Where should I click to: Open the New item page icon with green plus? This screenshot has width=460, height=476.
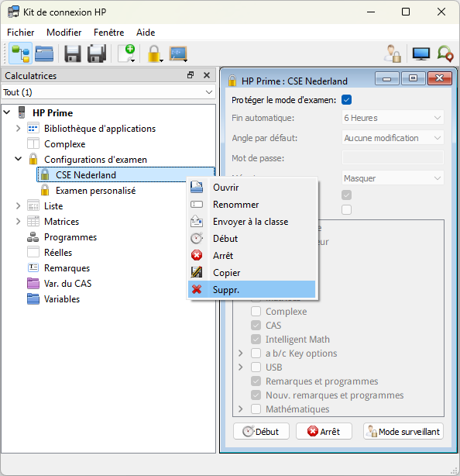point(126,53)
